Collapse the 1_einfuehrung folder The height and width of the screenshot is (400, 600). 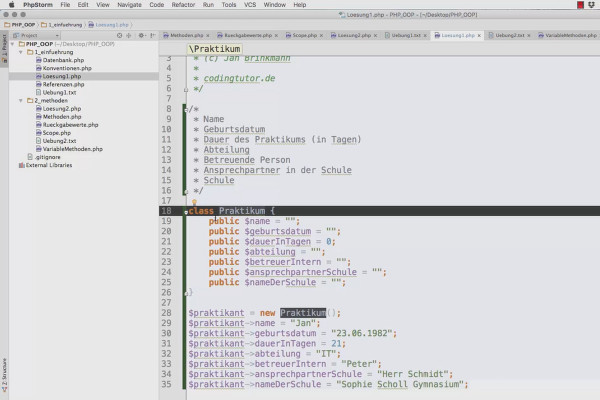[x=21, y=52]
